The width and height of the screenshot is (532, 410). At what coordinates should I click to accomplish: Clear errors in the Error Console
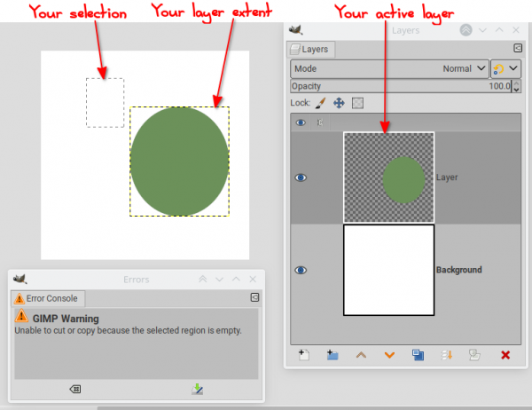click(75, 389)
